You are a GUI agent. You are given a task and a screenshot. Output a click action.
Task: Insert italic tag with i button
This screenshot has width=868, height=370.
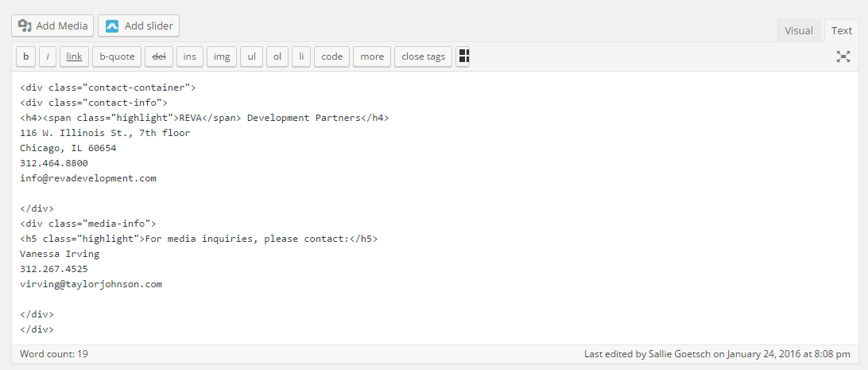click(x=48, y=56)
